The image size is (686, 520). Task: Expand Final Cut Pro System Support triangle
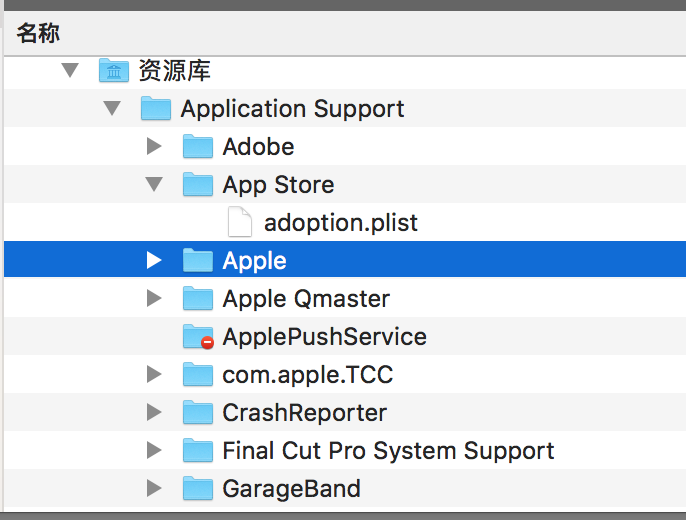(154, 450)
